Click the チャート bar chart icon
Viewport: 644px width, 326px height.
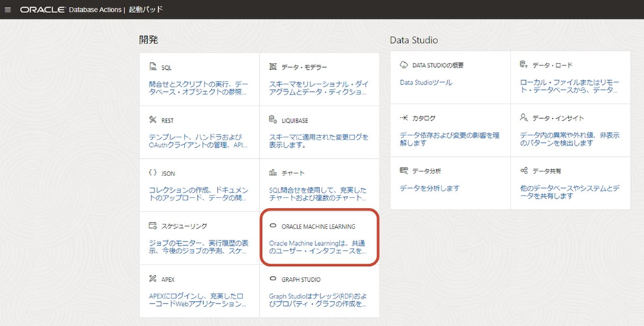(x=273, y=173)
